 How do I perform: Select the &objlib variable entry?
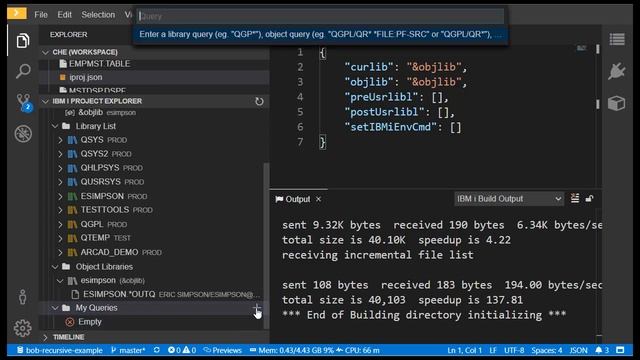pos(100,112)
